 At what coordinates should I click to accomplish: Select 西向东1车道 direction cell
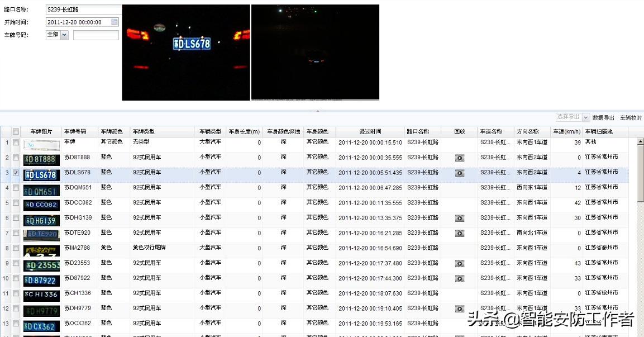532,187
